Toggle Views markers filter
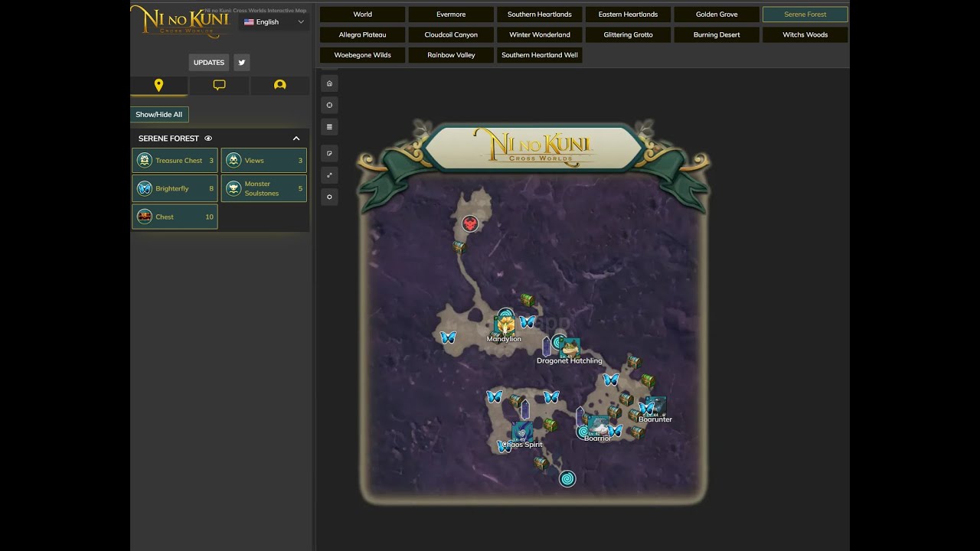Screen dimensions: 980x551 [x=264, y=161]
